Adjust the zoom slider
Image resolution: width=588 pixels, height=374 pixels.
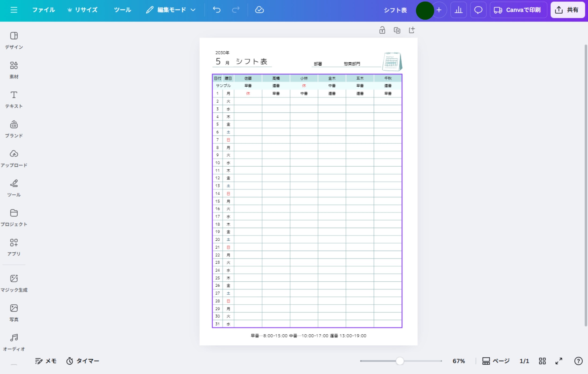(x=400, y=361)
